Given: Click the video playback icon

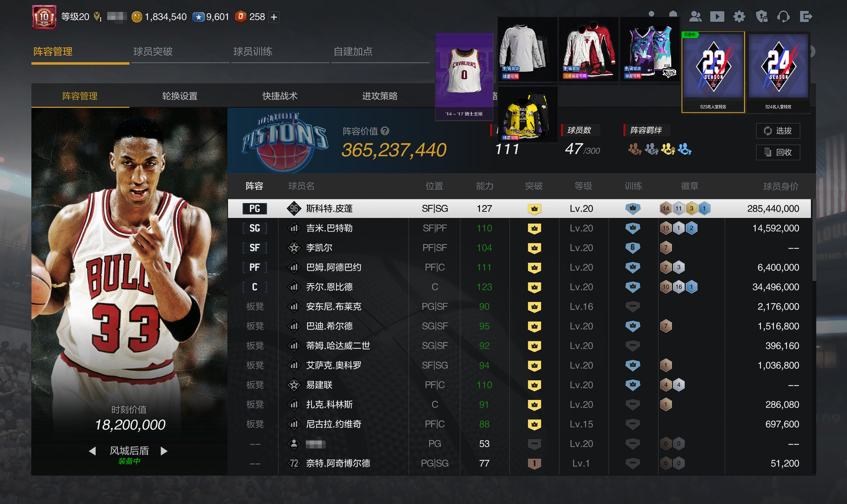Looking at the screenshot, I should pos(717,17).
